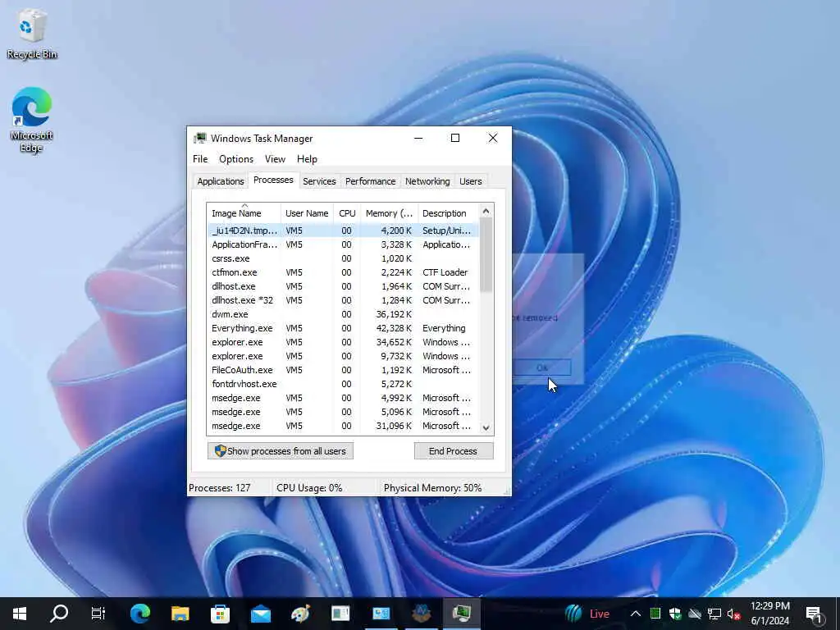The width and height of the screenshot is (840, 630).
Task: Click Show processes from all users
Action: [281, 451]
